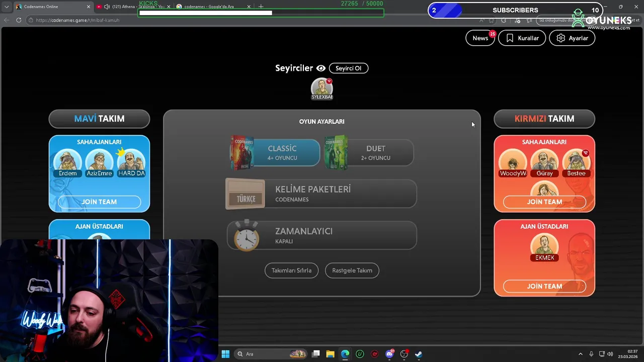
Task: Click EKMEK spymaster avatar
Action: click(x=544, y=247)
